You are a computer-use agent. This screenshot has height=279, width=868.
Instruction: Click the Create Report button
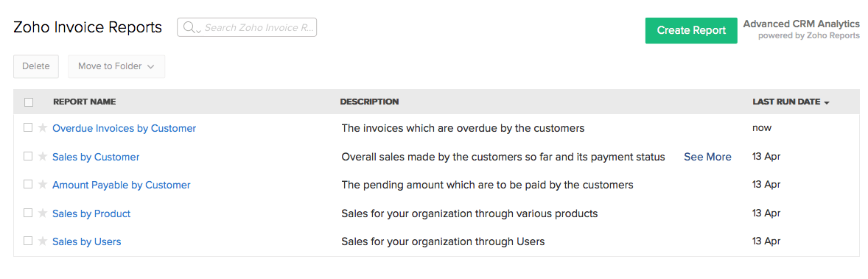click(x=691, y=30)
